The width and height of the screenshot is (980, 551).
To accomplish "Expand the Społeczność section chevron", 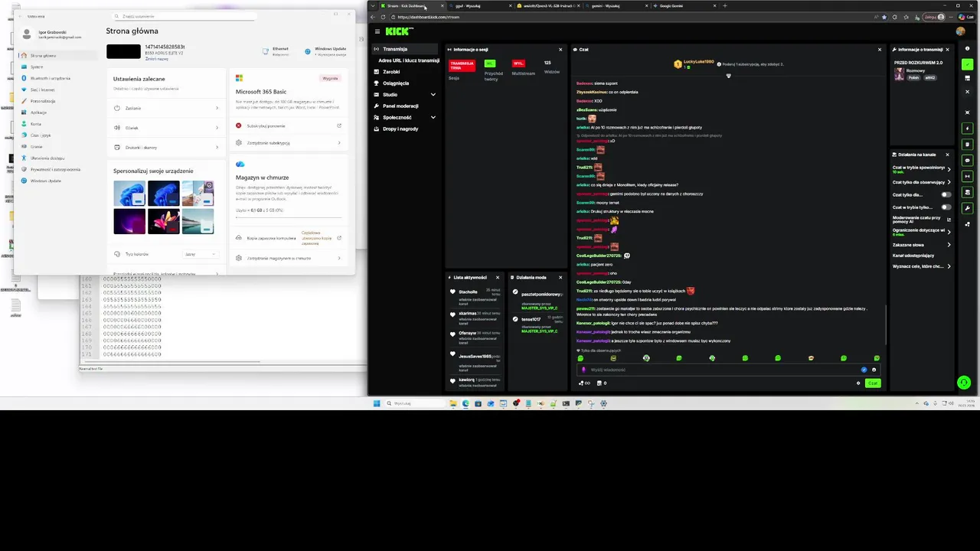I will (x=433, y=118).
